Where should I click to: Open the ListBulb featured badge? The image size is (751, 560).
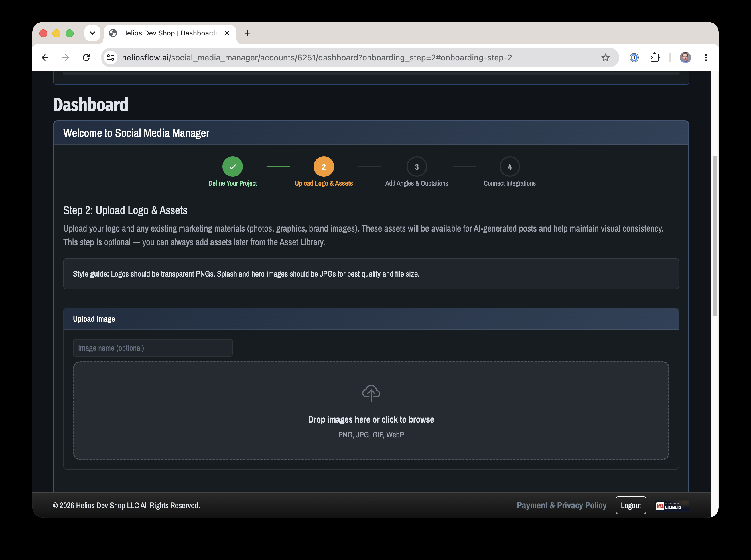672,506
